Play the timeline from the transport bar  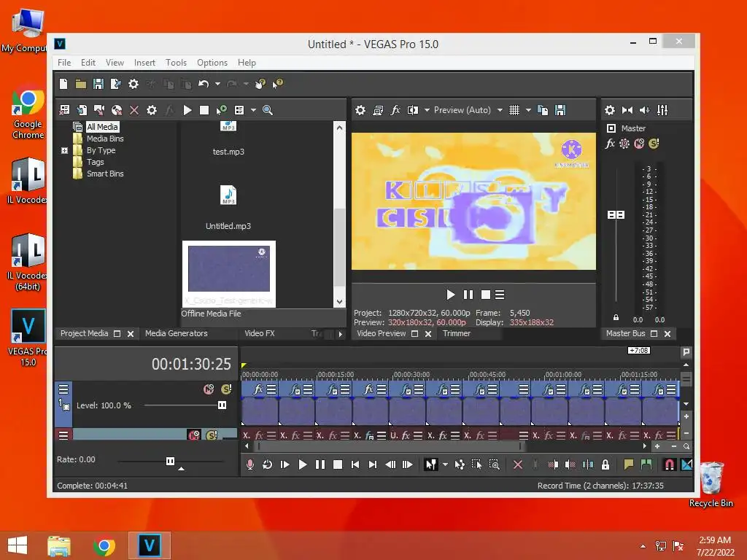(x=302, y=464)
